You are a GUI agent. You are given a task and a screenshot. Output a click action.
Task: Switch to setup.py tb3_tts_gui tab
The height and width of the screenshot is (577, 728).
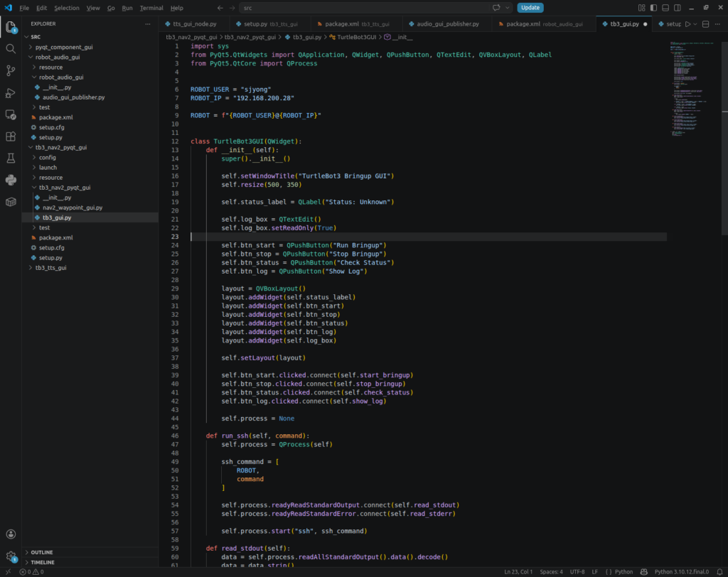pyautogui.click(x=270, y=24)
